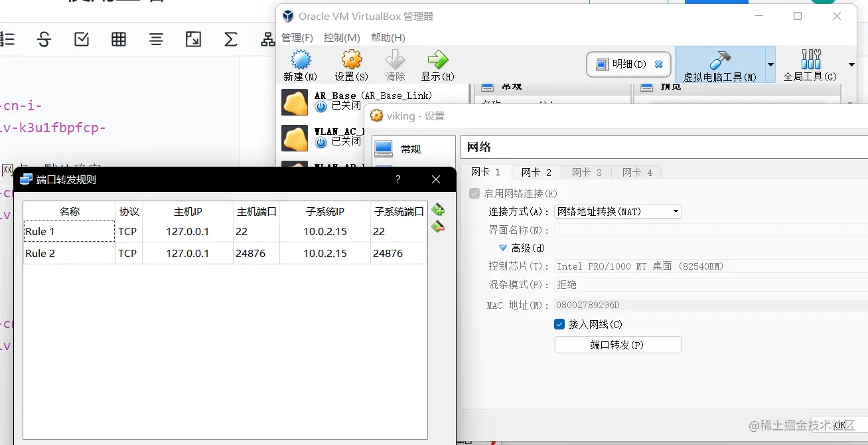Insert a checkbox via editor toolbar icon

pyautogui.click(x=82, y=39)
